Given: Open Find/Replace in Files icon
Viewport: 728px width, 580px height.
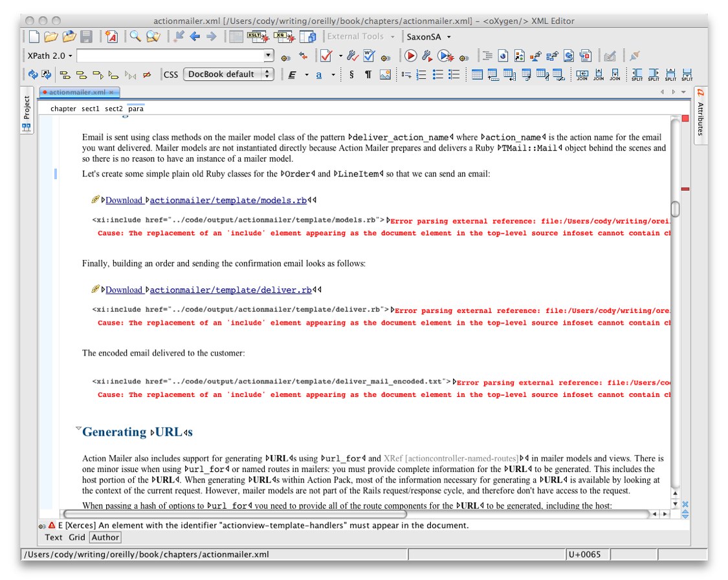Looking at the screenshot, I should tap(153, 37).
